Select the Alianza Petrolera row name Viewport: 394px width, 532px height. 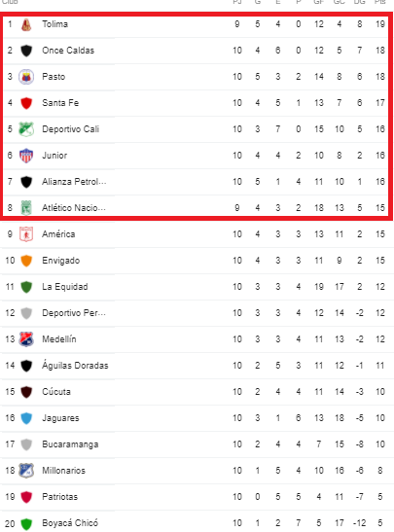[74, 182]
